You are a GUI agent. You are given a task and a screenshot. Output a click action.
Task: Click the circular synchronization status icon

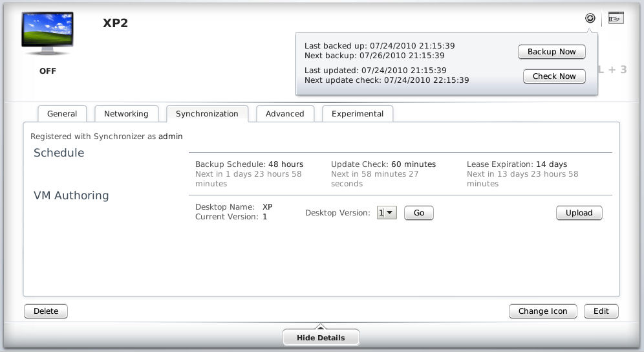(x=590, y=18)
